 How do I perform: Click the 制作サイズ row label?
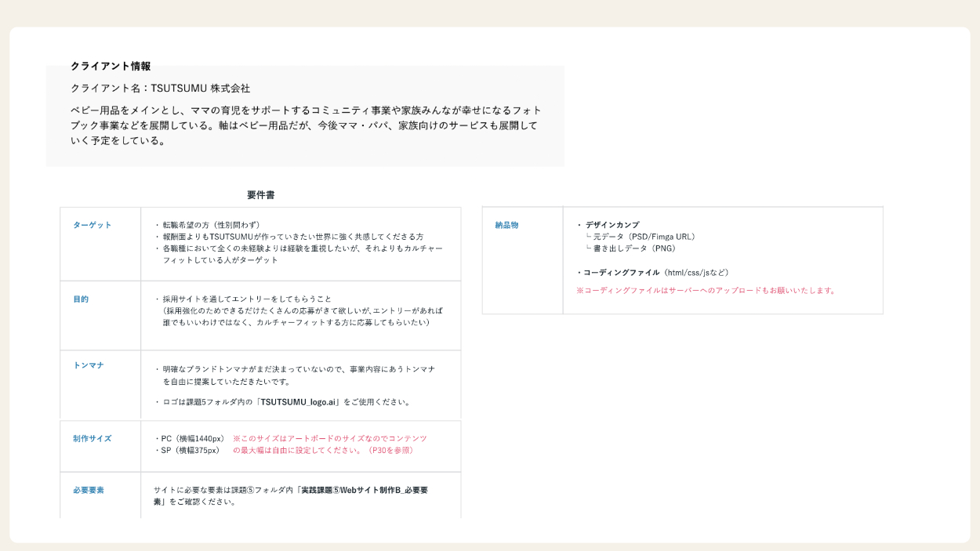point(93,439)
